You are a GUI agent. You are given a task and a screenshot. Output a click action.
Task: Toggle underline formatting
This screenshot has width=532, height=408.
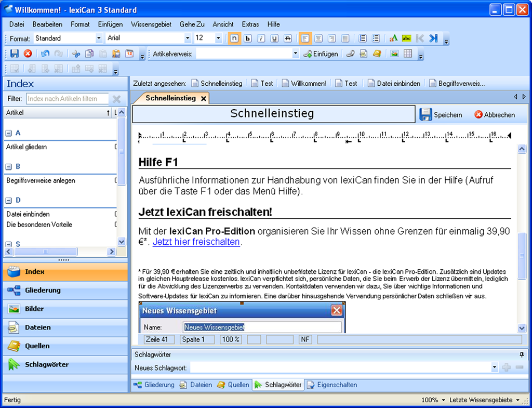coord(274,38)
